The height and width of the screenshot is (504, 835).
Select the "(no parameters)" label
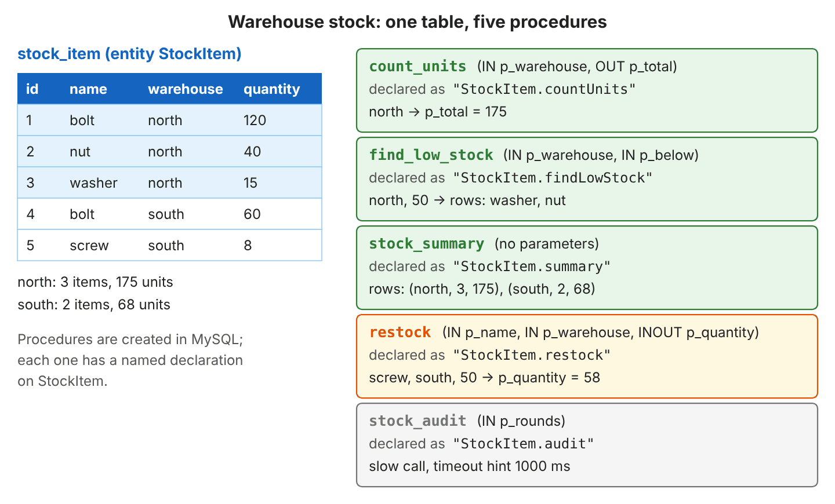click(x=547, y=244)
